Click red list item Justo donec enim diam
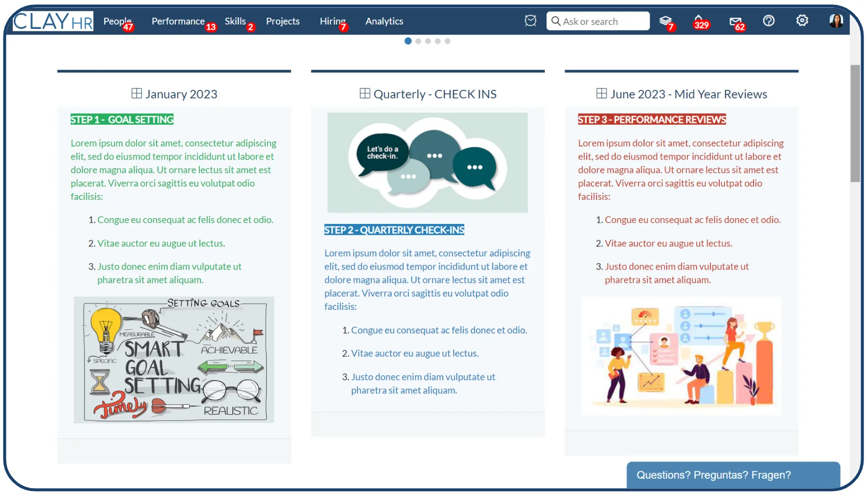 677,273
